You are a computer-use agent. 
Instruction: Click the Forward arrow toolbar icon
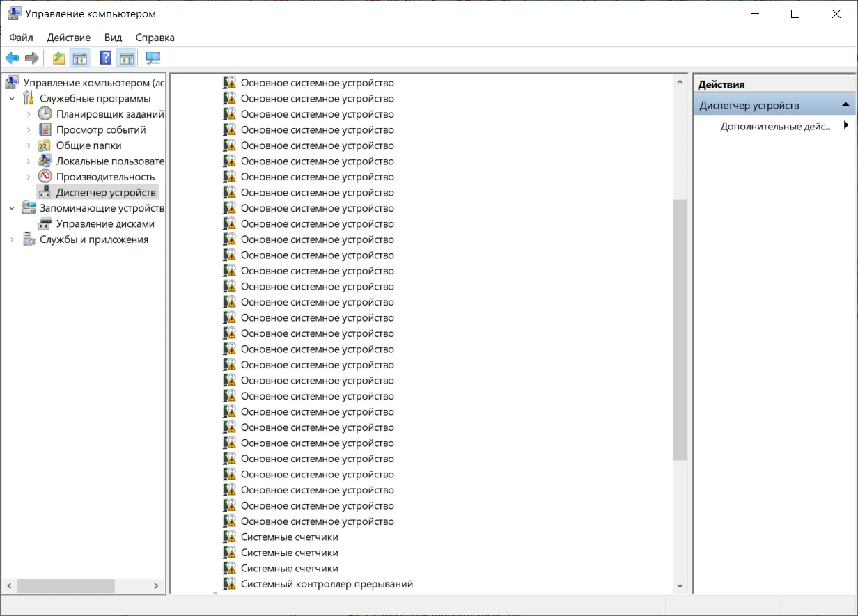(x=31, y=58)
